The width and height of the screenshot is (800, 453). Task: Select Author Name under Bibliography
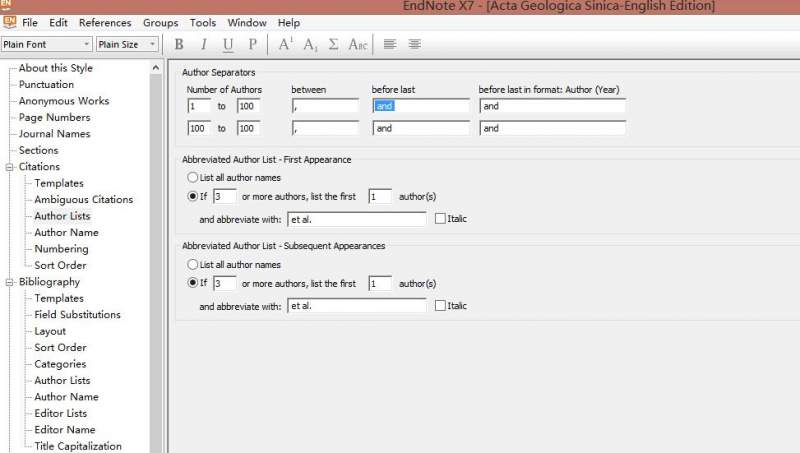click(x=66, y=397)
